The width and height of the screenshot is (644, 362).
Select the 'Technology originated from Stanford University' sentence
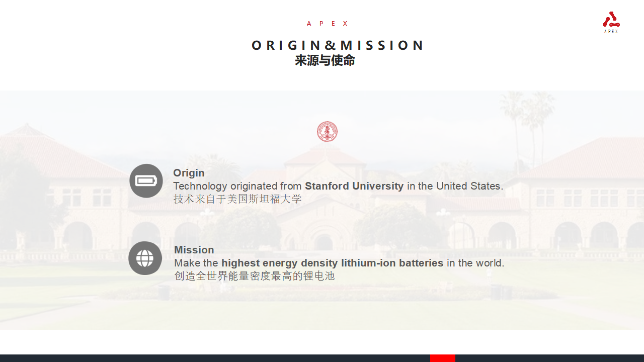click(338, 186)
